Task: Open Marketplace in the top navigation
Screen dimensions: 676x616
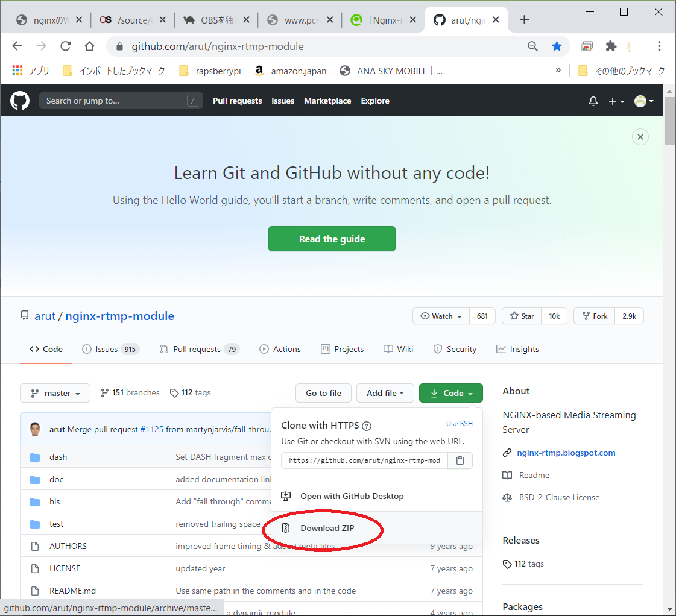Action: 327,101
